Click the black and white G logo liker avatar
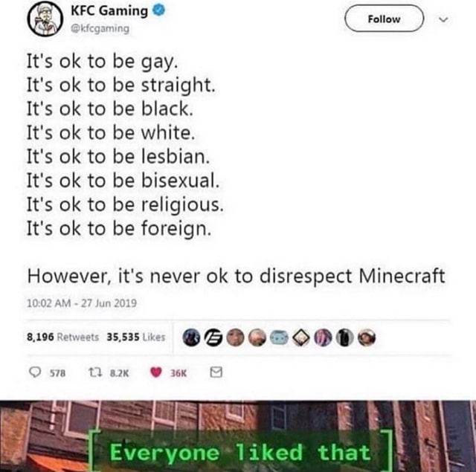The height and width of the screenshot is (472, 476). point(213,337)
